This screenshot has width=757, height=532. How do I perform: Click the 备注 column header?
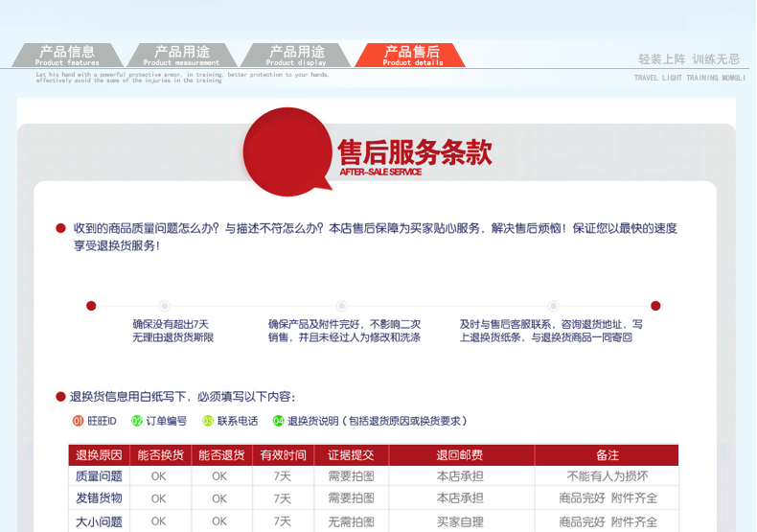[x=608, y=455]
